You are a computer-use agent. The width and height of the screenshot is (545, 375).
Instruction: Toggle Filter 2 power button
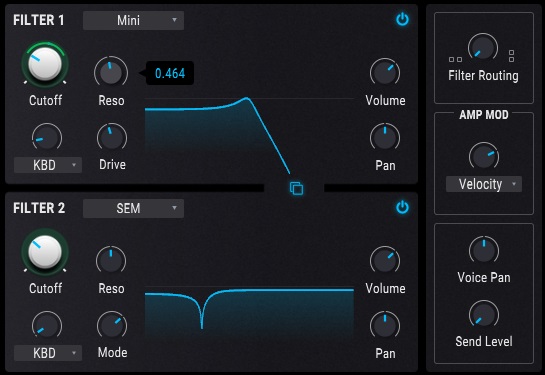click(402, 207)
